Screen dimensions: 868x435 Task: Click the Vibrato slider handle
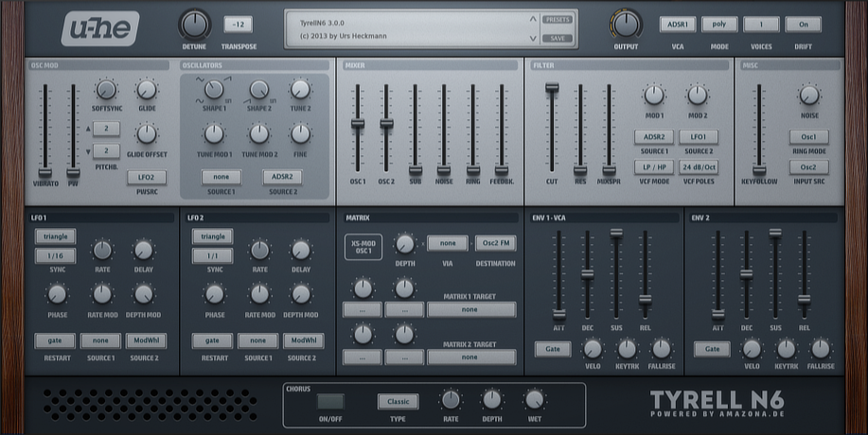(x=44, y=173)
